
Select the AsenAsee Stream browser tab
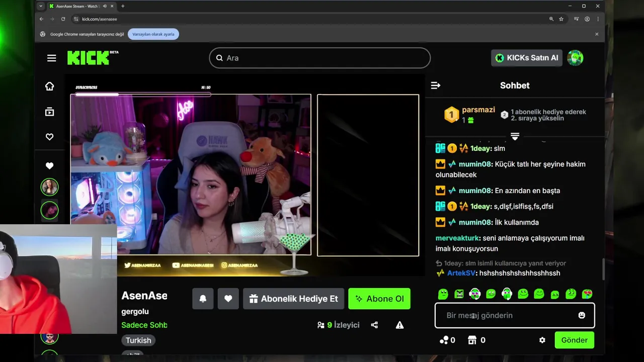pos(81,6)
